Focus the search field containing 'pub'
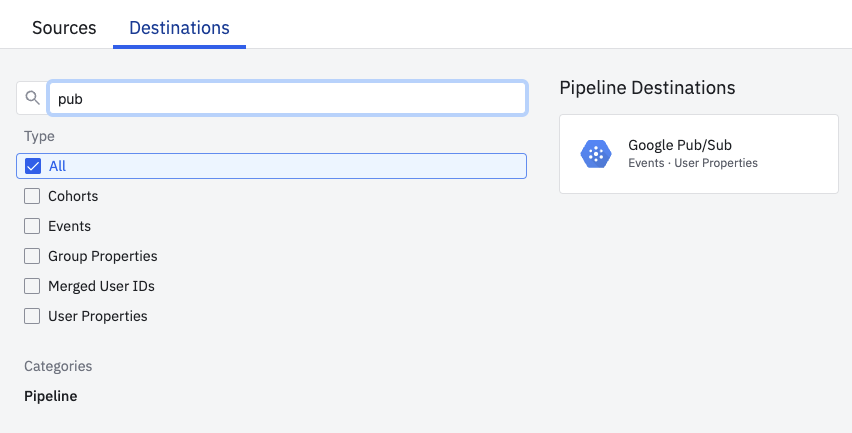 pos(286,98)
